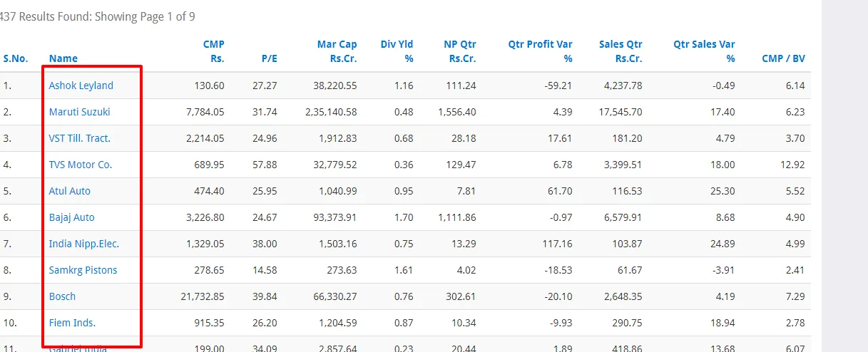Sort by Div Yld % header
The width and height of the screenshot is (868, 352).
tap(397, 51)
